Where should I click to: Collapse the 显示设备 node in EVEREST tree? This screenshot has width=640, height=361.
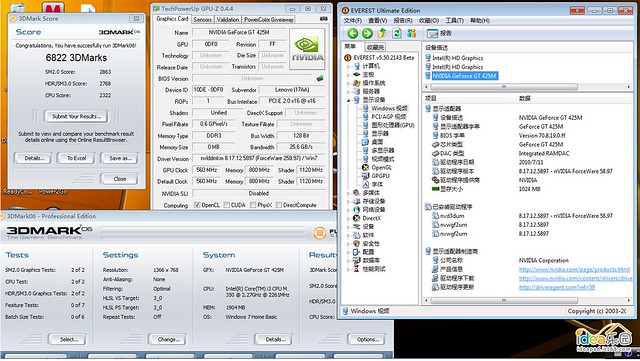click(348, 100)
